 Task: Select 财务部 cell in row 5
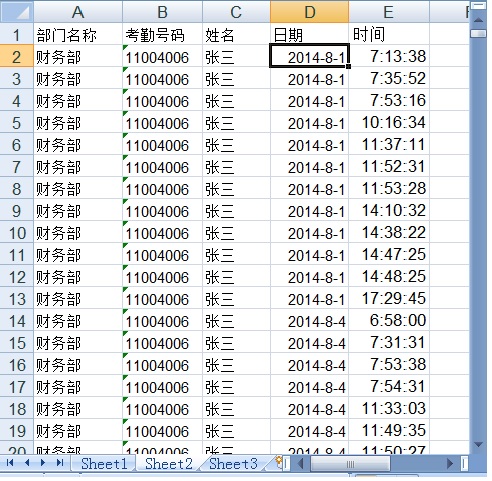pos(78,122)
